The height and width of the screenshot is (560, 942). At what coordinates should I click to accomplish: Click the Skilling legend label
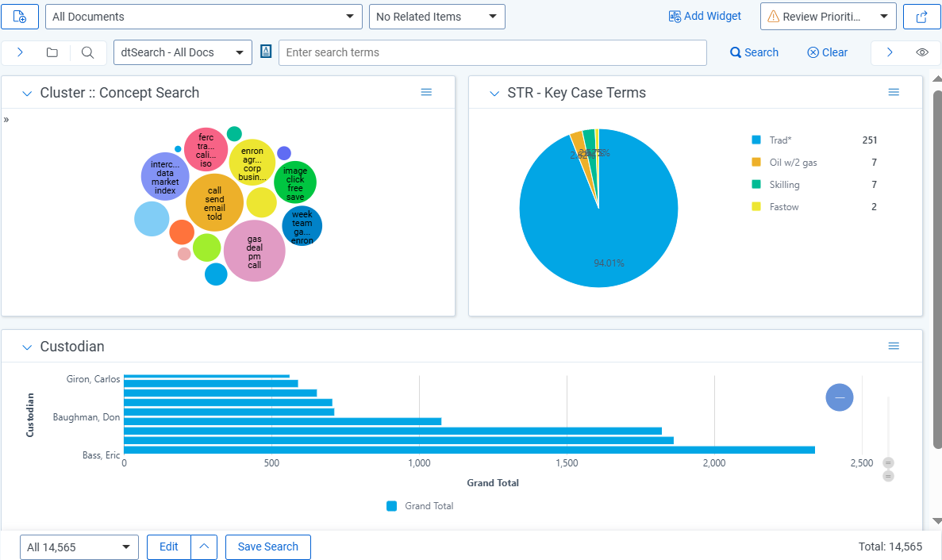point(785,184)
